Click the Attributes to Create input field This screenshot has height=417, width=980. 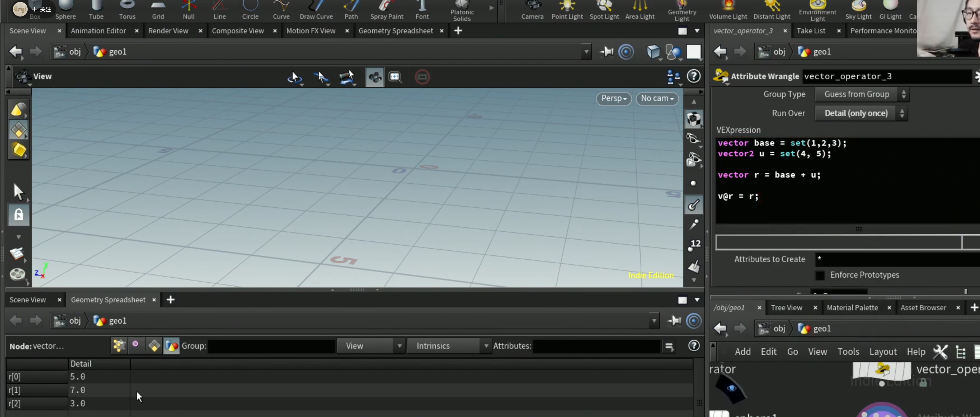coord(897,260)
